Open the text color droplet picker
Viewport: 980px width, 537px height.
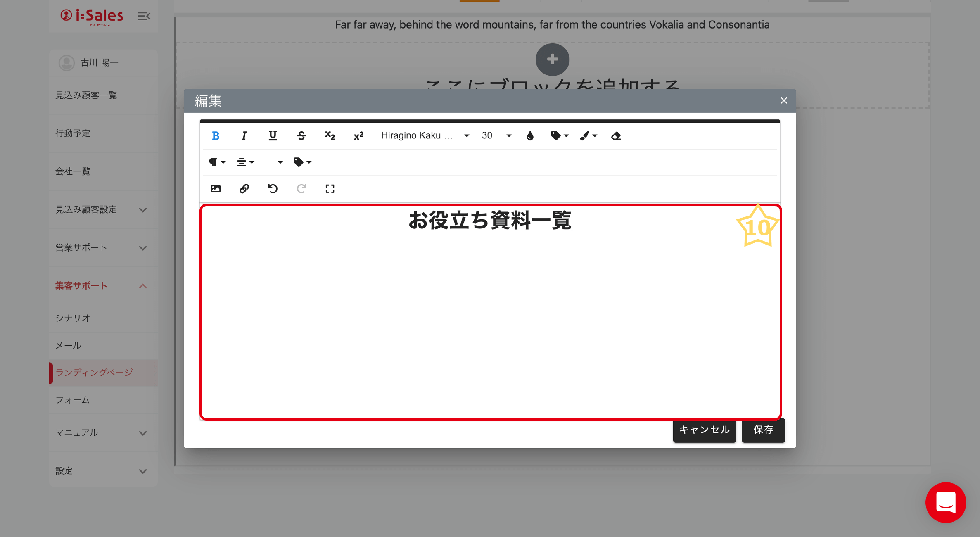530,135
